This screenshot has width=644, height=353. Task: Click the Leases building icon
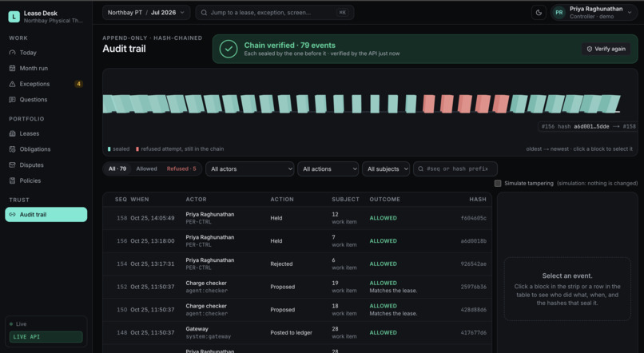[x=12, y=133]
